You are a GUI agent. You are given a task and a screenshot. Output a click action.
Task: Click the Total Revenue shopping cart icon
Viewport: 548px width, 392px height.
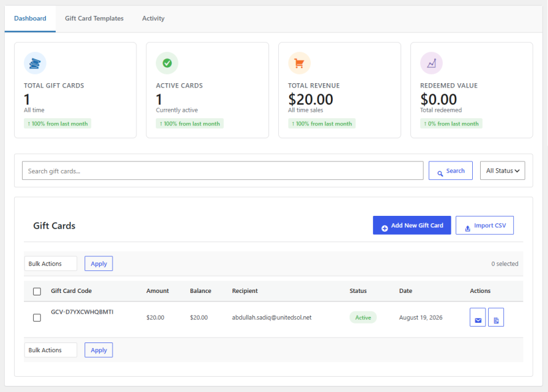tap(299, 63)
